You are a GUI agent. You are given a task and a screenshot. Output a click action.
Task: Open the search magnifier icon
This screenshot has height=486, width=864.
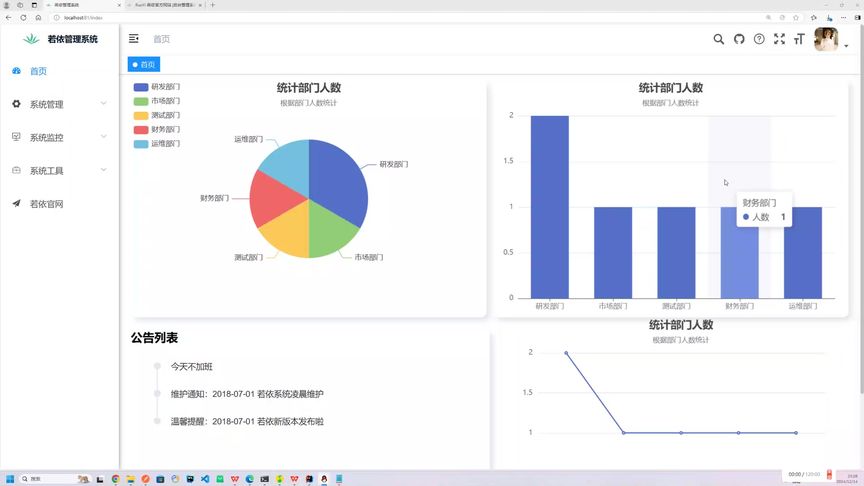pyautogui.click(x=719, y=39)
